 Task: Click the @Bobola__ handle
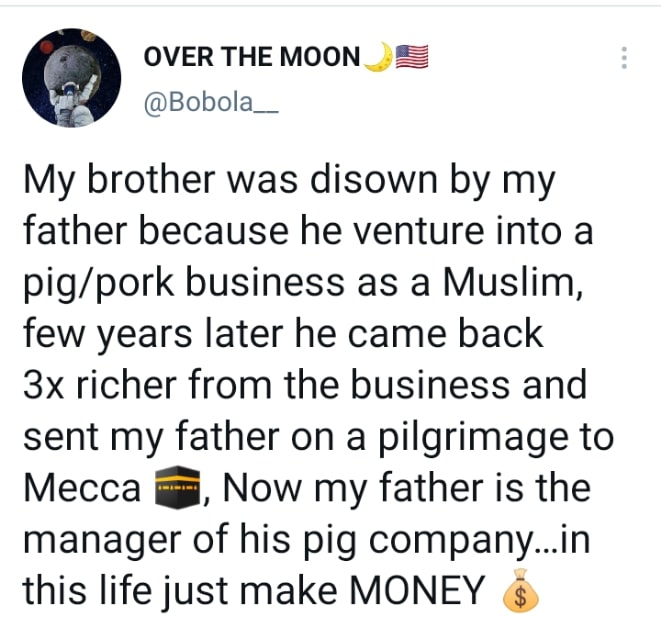click(205, 100)
